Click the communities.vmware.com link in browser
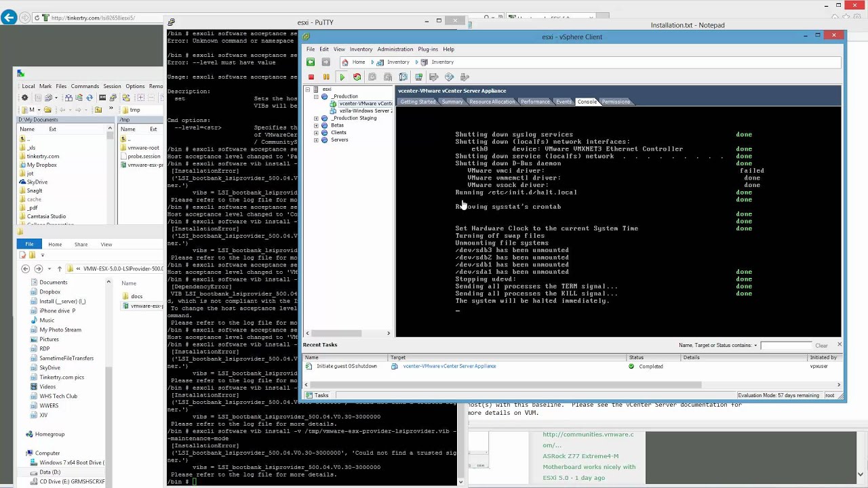Image resolution: width=868 pixels, height=488 pixels. [x=588, y=439]
